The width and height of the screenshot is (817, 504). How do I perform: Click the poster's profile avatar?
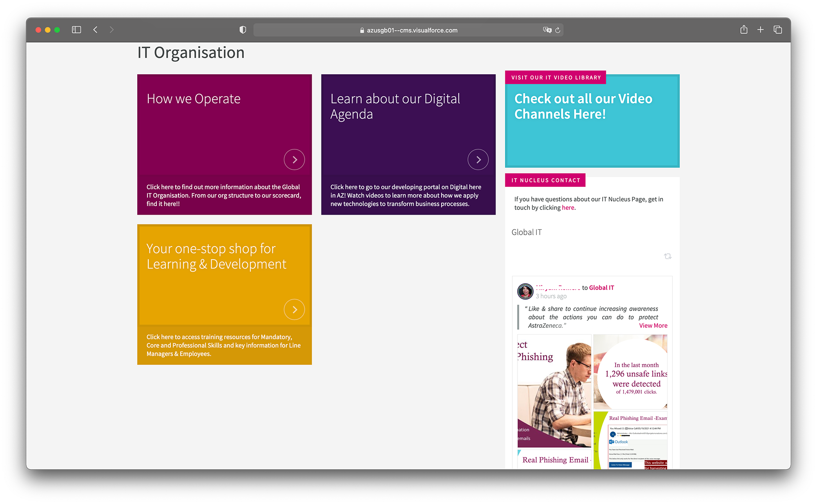[x=525, y=291]
